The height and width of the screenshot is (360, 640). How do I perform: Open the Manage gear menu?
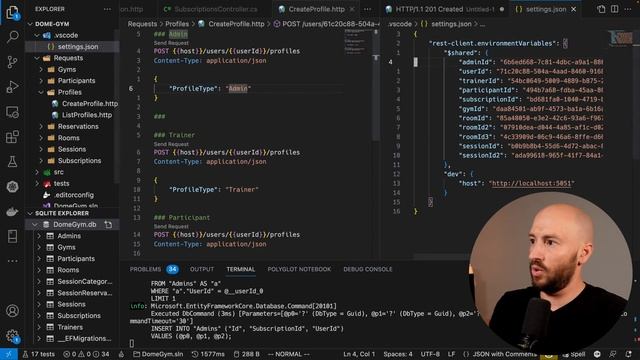click(12, 336)
